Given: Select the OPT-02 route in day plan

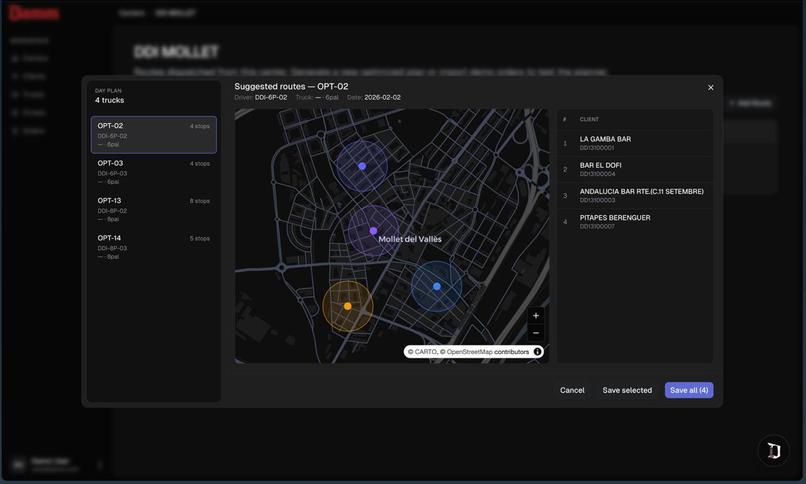Looking at the screenshot, I should [x=154, y=135].
